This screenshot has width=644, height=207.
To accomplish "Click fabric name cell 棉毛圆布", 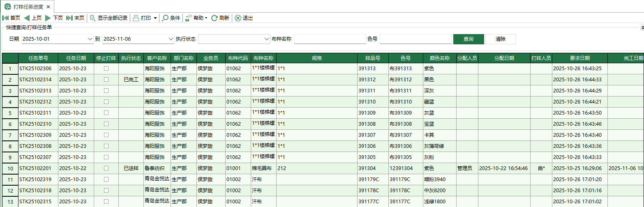I will [x=263, y=168].
